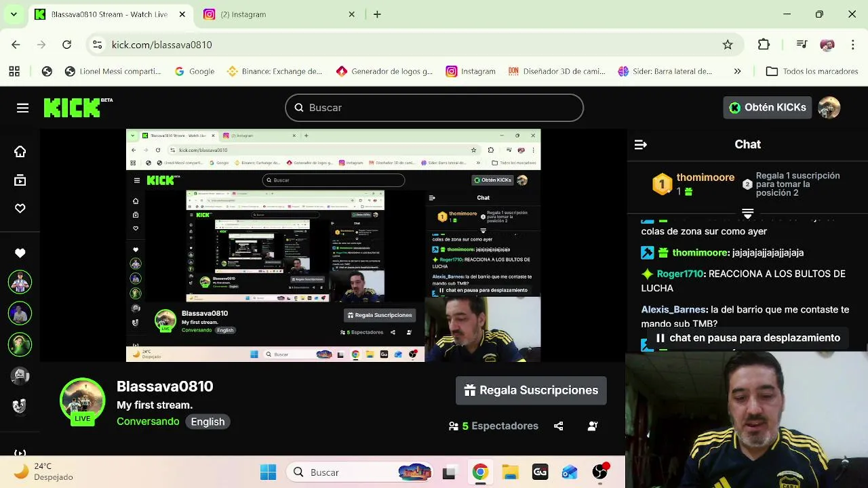Open Task View on the taskbar
The image size is (868, 488).
449,472
